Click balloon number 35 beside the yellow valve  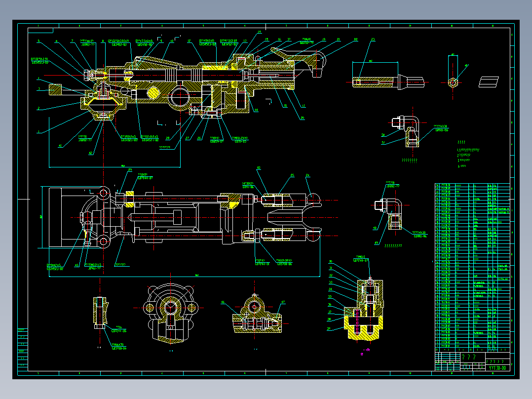click(330, 297)
